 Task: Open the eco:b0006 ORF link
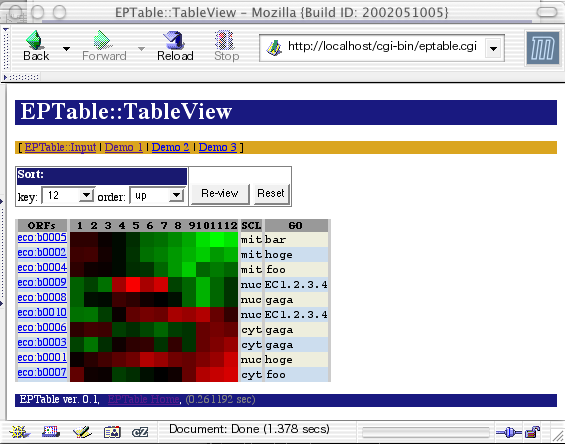42,328
